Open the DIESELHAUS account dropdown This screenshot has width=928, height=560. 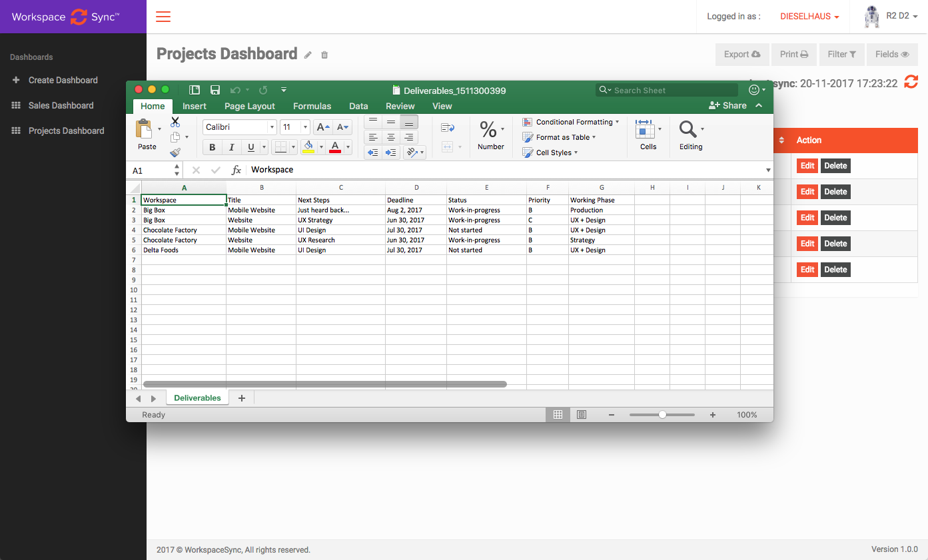[809, 17]
